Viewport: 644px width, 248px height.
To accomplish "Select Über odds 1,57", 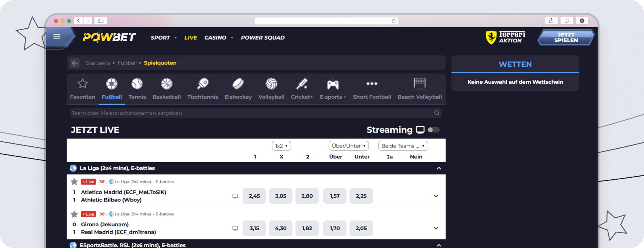I will coord(335,196).
